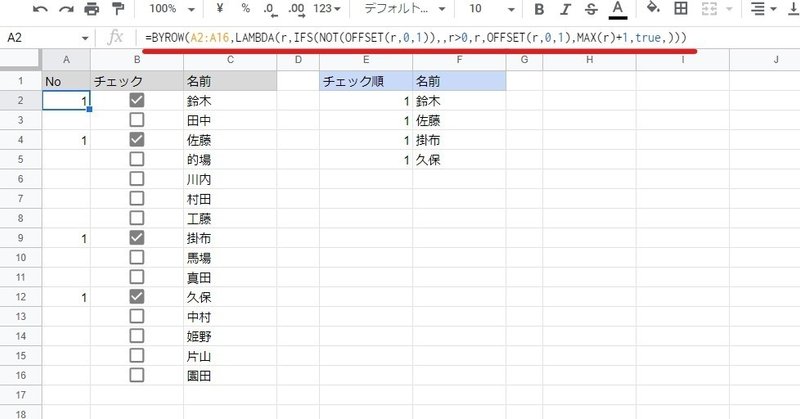
Task: Open the borders menu
Action: (x=681, y=9)
